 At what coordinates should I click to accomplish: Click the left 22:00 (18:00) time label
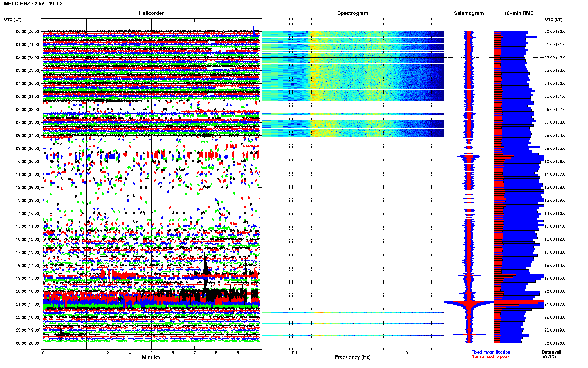28,317
